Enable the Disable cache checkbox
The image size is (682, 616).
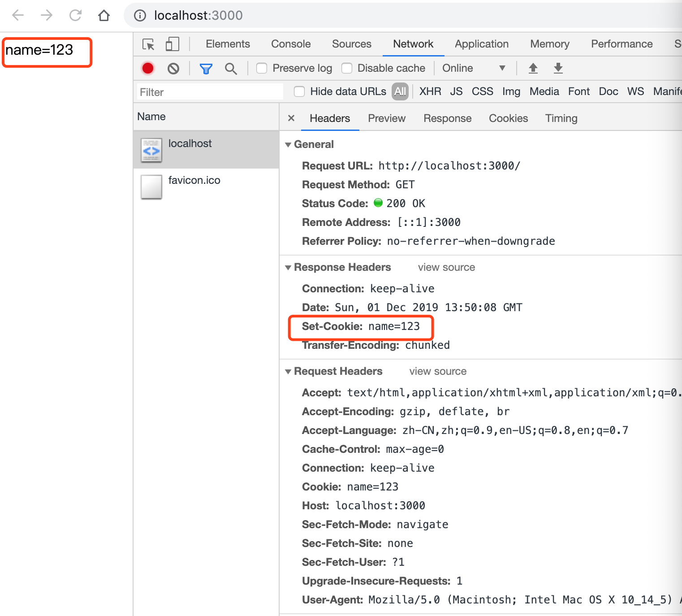(x=347, y=68)
